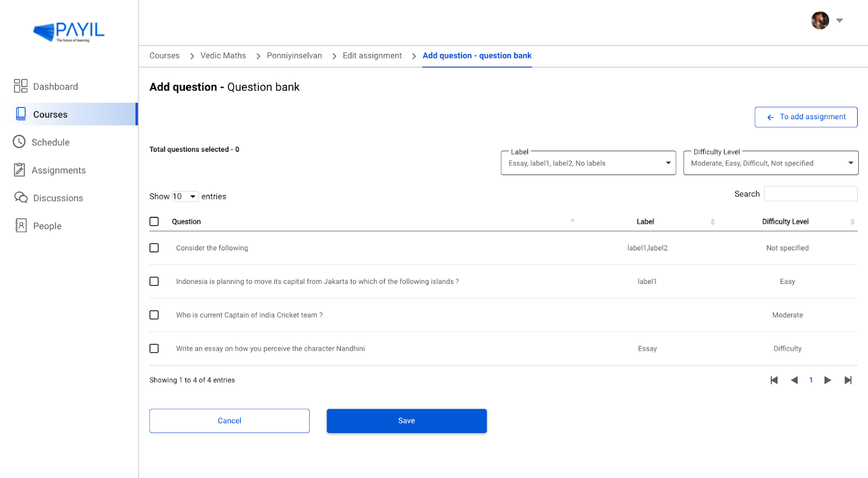Click the PAYIL logo
Screen dimensions: 868x478
pyautogui.click(x=69, y=32)
